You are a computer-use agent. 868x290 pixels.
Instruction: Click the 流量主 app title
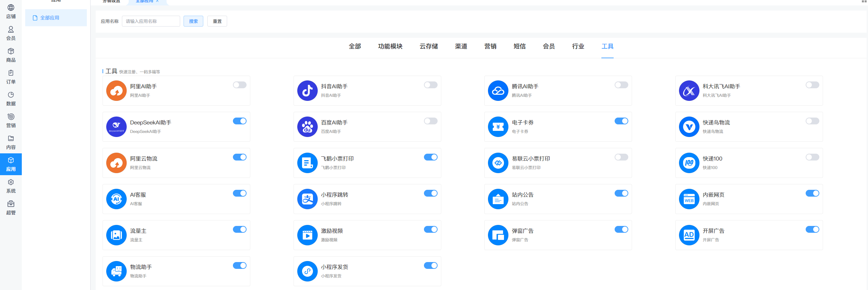tap(138, 231)
